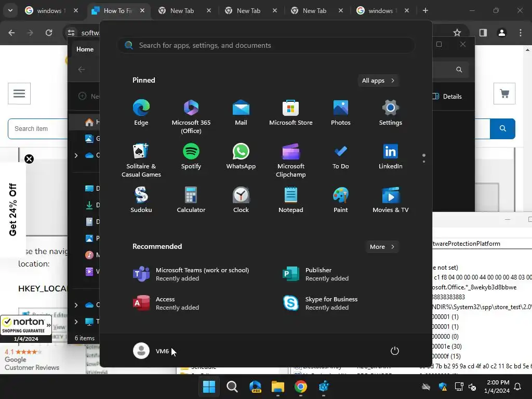Select next page dot of pinned apps

[424, 162]
